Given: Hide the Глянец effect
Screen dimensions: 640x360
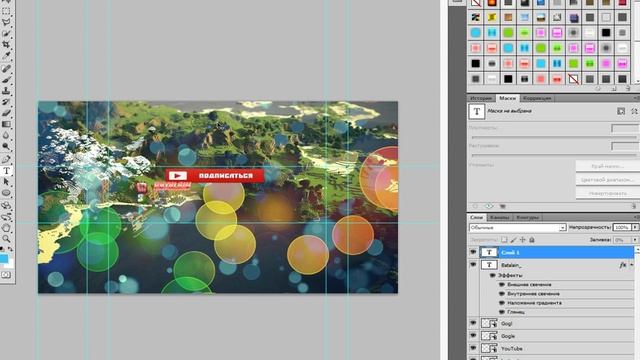Looking at the screenshot, I should pyautogui.click(x=502, y=312).
